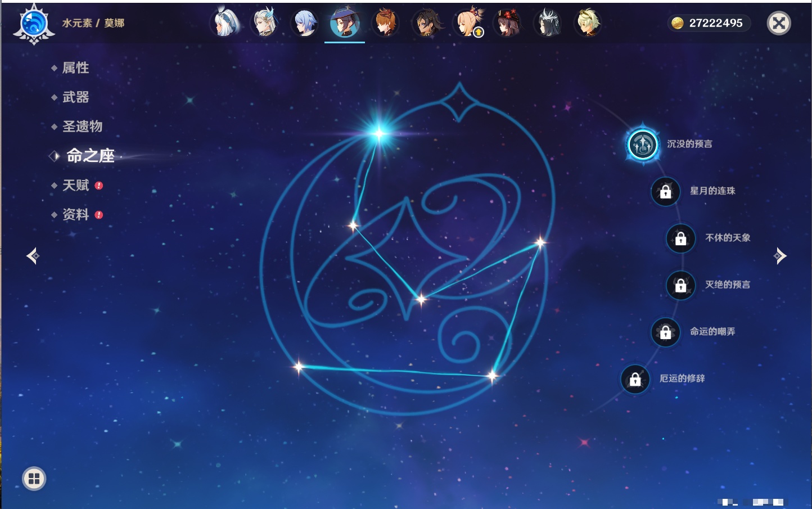Switch to the orange-haired character with red mask
Image resolution: width=812 pixels, height=509 pixels.
click(386, 23)
